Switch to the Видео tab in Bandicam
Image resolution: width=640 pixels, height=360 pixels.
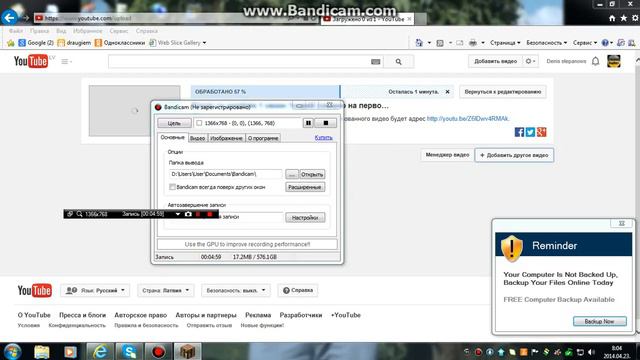198,138
